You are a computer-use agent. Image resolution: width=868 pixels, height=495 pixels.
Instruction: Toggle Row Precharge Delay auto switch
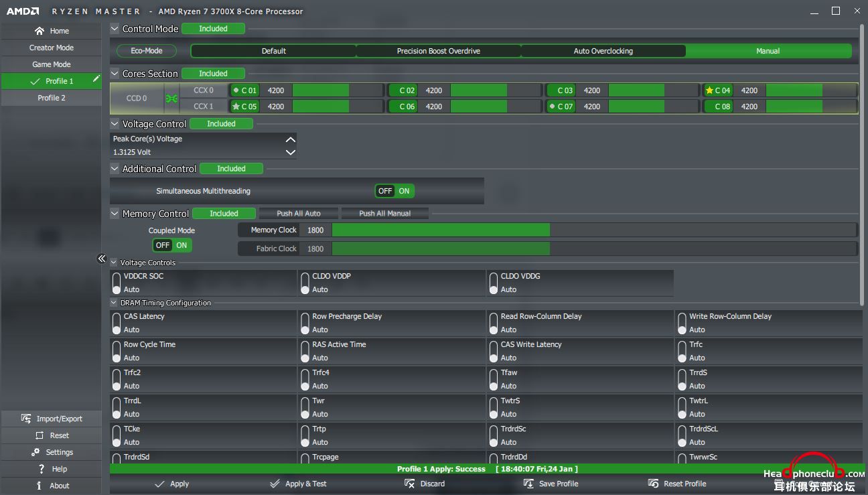tap(305, 323)
